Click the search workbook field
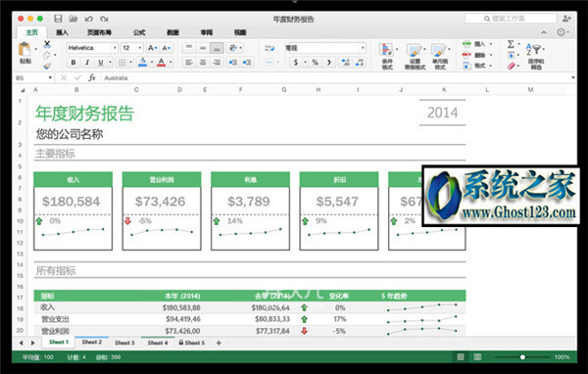Screen dimensions: 588x374 click(511, 19)
